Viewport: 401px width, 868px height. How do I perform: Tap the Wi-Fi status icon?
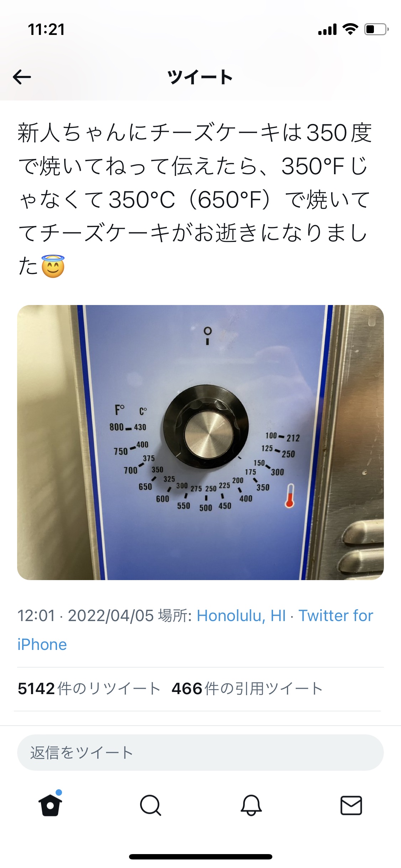point(350,29)
